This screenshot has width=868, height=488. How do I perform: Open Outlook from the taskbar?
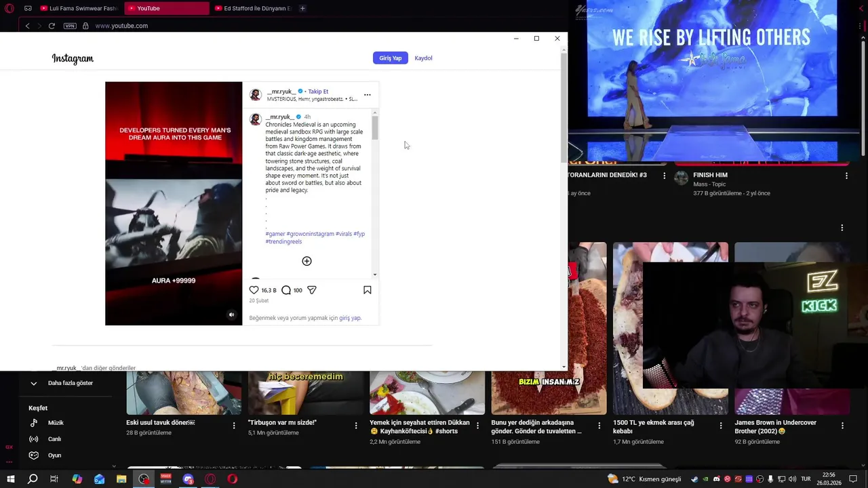(99, 479)
